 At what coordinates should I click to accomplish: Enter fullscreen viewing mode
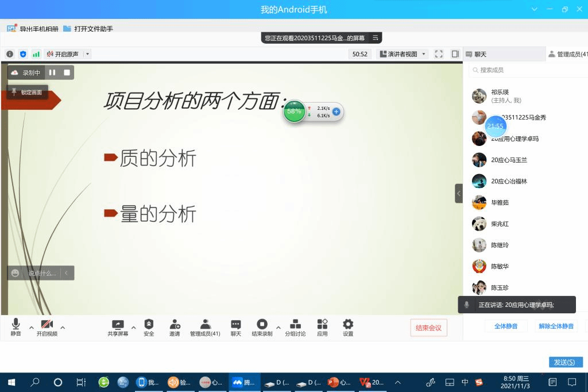point(439,53)
